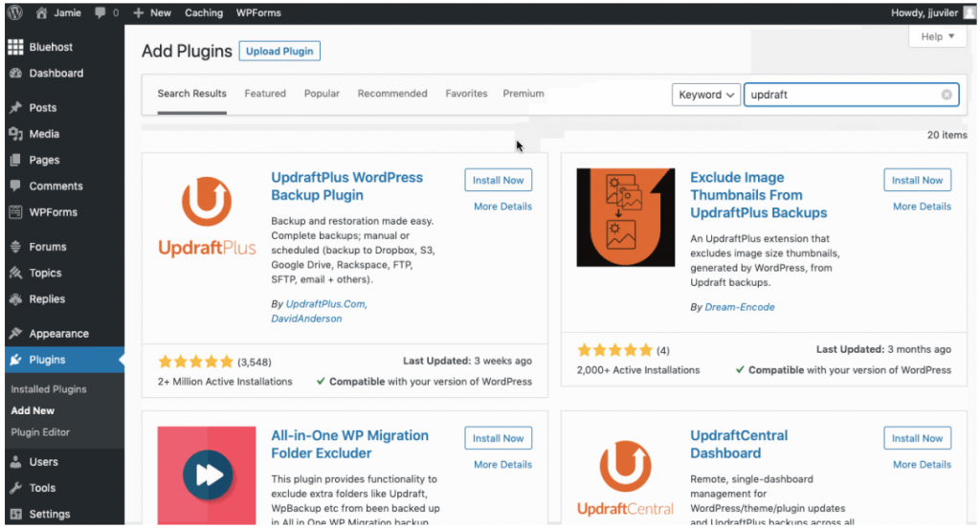Open the Exclude Image Thumbnails title link

point(758,195)
